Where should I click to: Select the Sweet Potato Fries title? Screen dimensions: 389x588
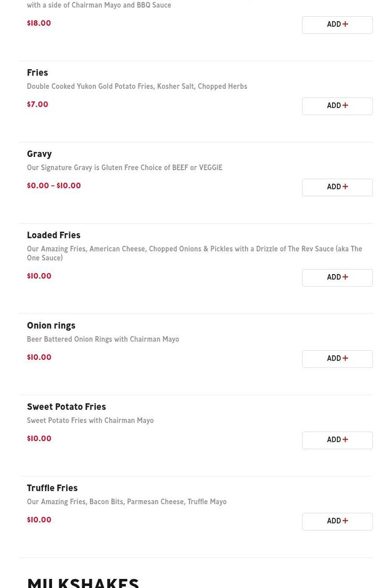coord(66,407)
